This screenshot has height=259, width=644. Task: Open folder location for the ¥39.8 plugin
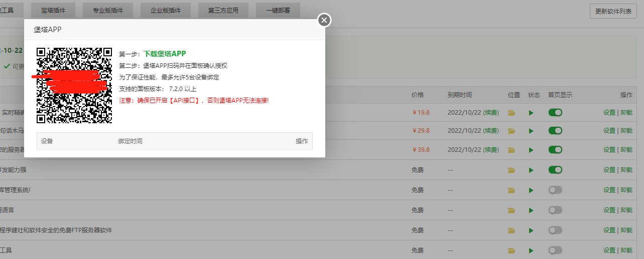pos(511,150)
